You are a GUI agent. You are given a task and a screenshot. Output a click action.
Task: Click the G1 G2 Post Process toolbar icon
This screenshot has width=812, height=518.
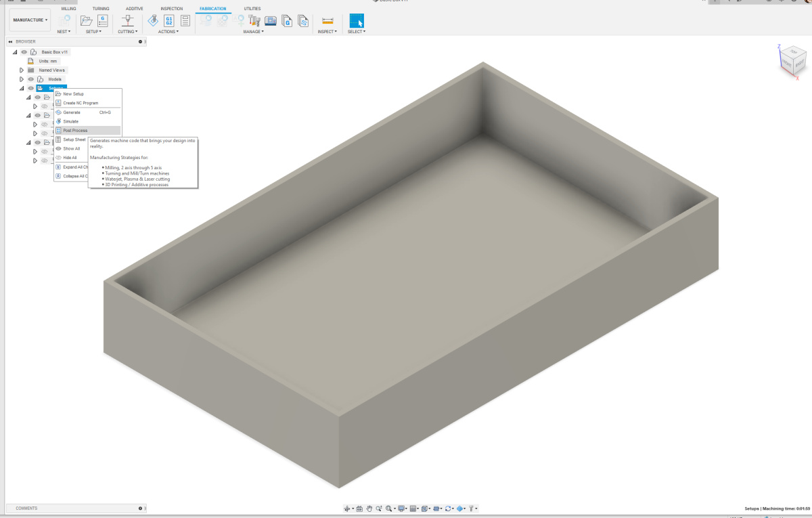(169, 20)
